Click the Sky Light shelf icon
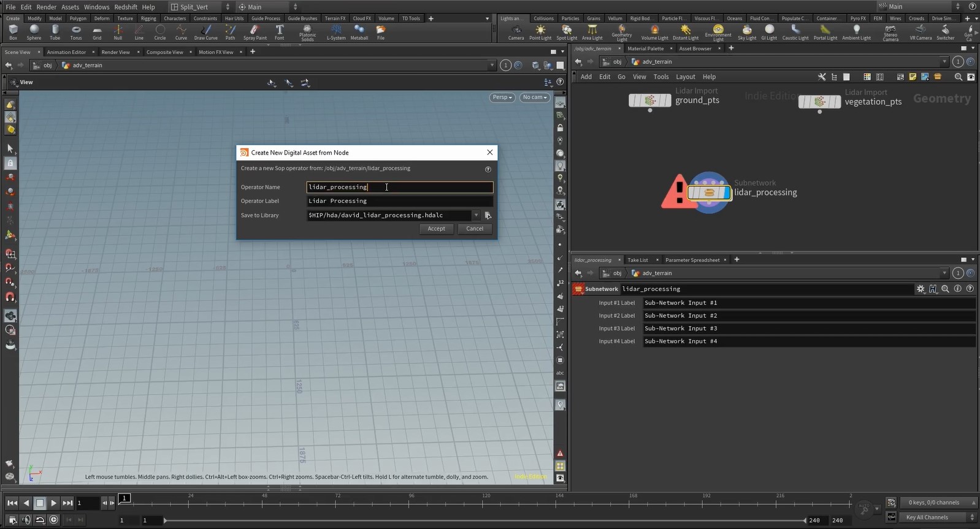Screen dimensions: 980x529 746,31
